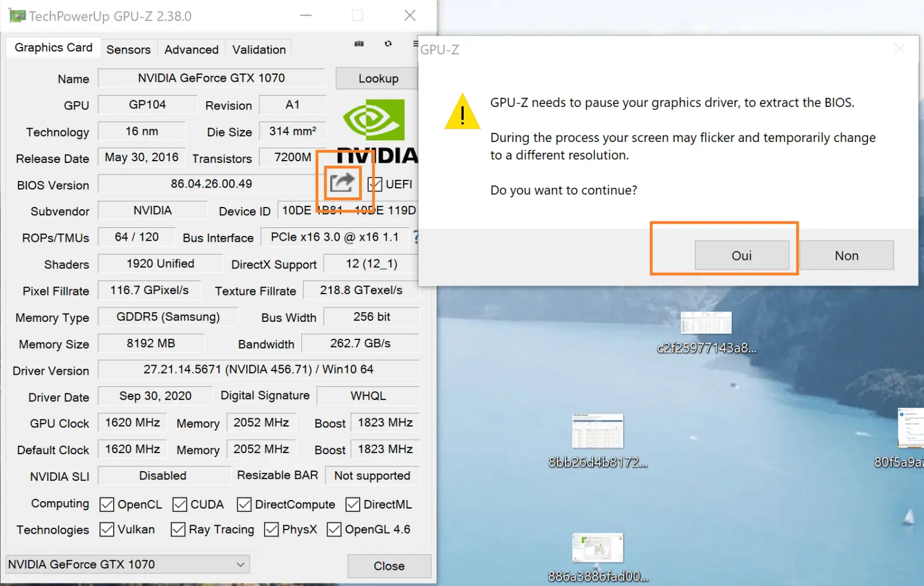Click the Bus Width value 256 bit
Viewport: 924px width, 586px height.
coord(371,316)
